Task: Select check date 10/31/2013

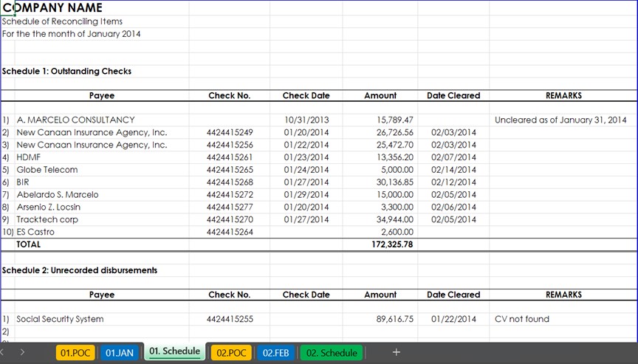Action: pos(306,120)
